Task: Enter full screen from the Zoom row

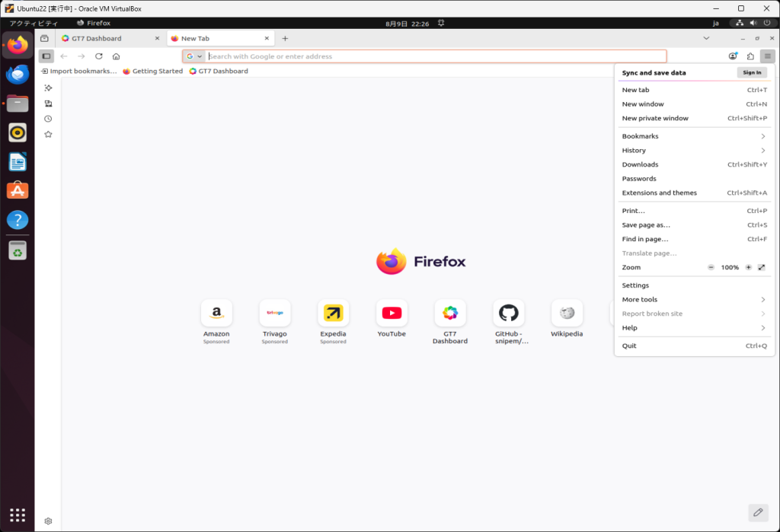Action: coord(761,267)
